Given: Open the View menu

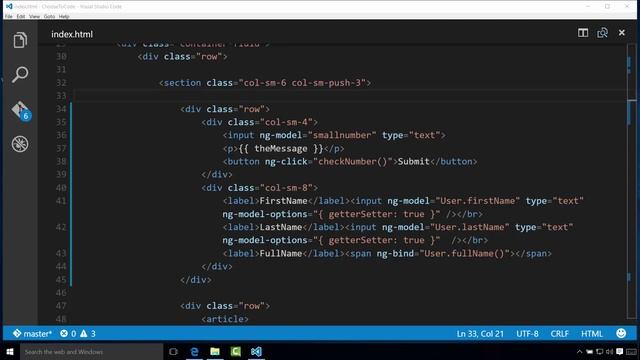Looking at the screenshot, I should (34, 16).
